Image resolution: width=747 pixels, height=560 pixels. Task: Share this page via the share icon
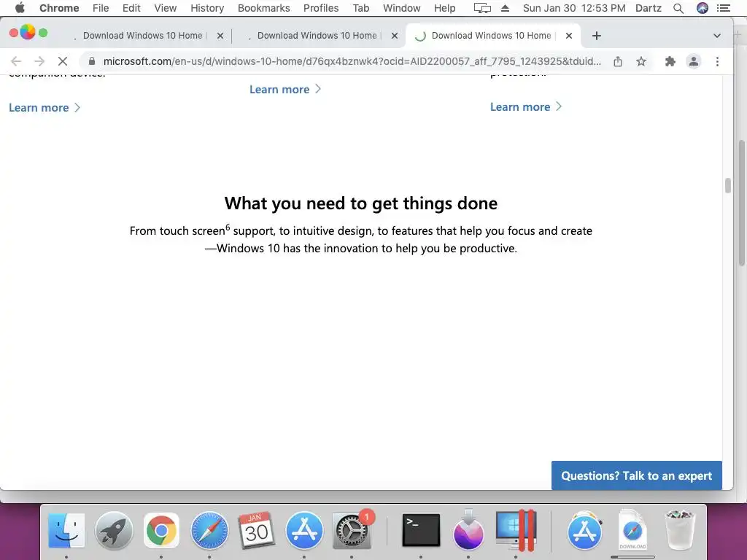pyautogui.click(x=617, y=61)
